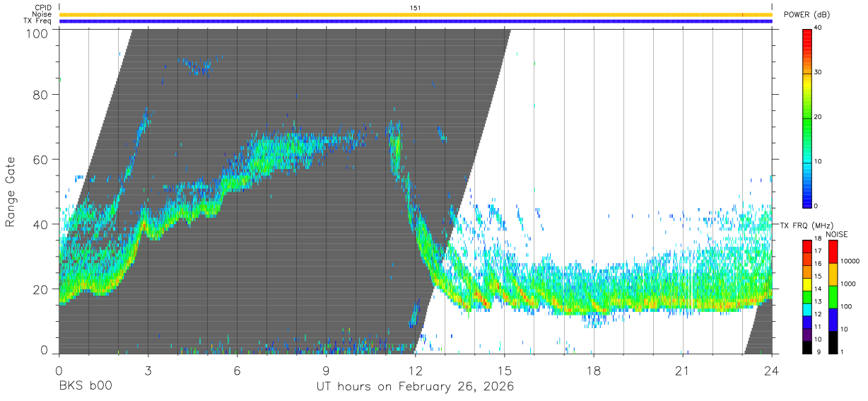Click the 24 hour tick on time axis
This screenshot has height=401, width=868.
click(772, 371)
